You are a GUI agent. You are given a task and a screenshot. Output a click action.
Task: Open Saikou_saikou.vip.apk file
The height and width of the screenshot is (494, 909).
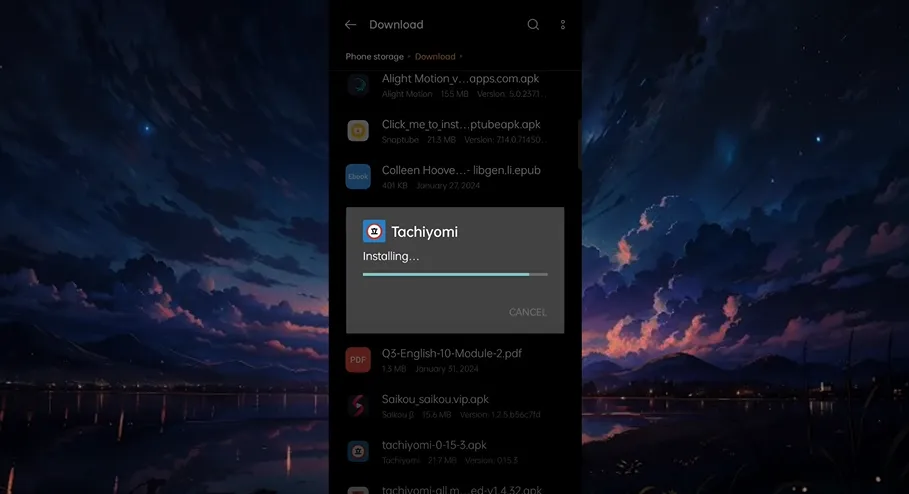(x=435, y=399)
